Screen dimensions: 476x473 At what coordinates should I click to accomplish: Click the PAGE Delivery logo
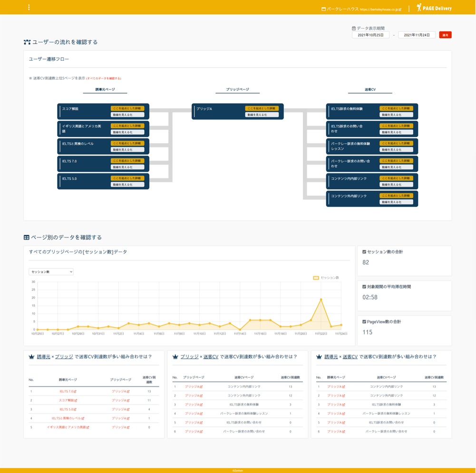[x=434, y=8]
